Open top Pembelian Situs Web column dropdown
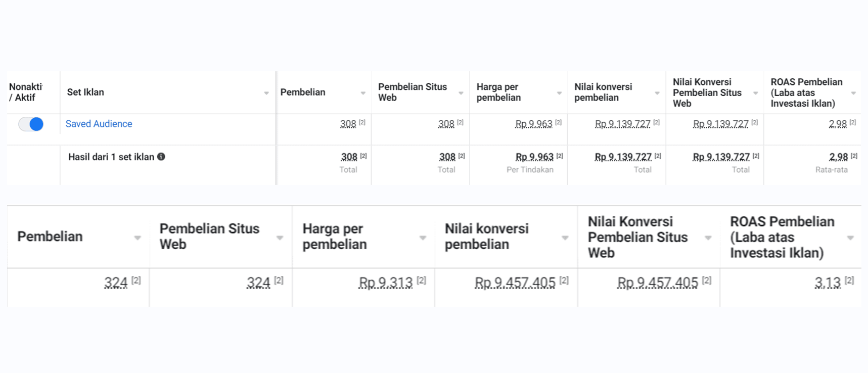Image resolution: width=868 pixels, height=373 pixels. tap(461, 93)
